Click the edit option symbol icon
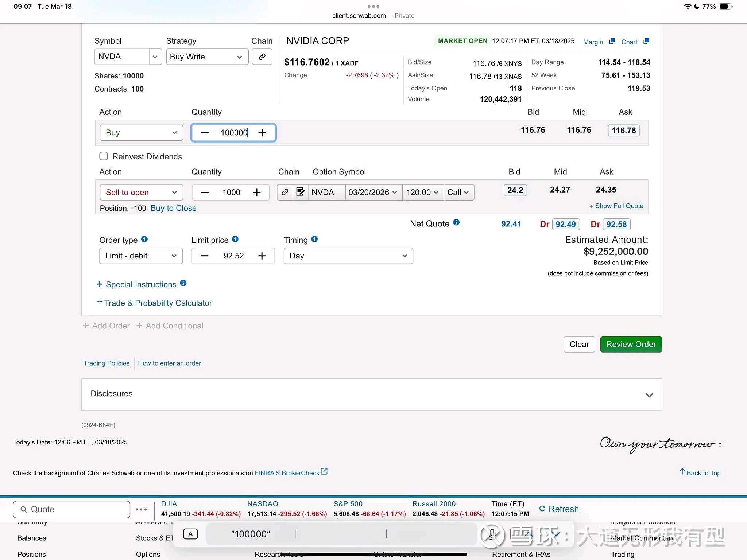The image size is (747, 560). [x=301, y=192]
